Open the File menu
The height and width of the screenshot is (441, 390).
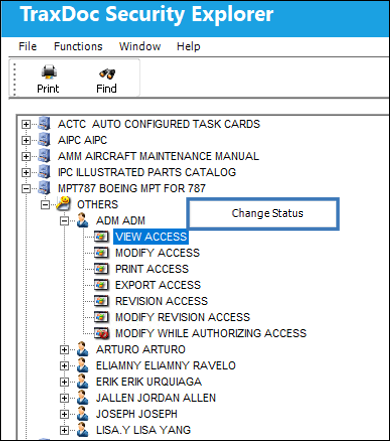tap(28, 46)
